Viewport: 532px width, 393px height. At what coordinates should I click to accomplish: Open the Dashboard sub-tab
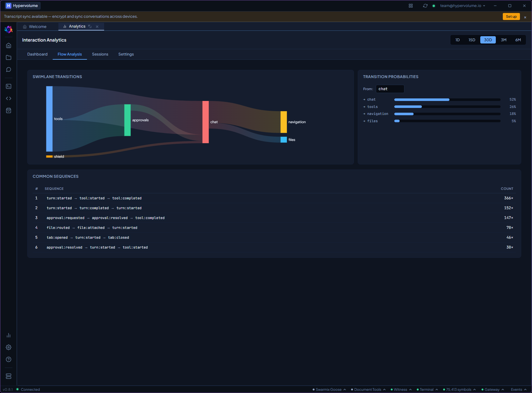click(x=37, y=54)
